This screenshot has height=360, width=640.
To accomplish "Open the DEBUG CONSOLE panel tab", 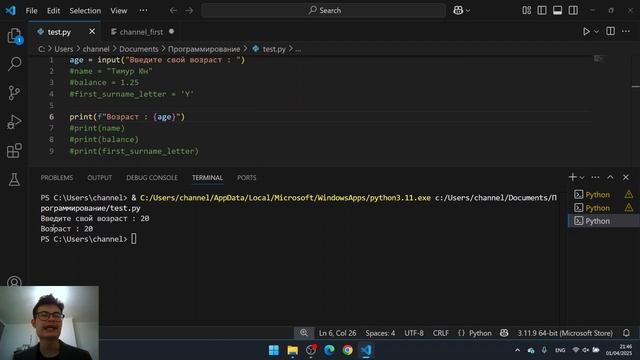I will click(x=152, y=178).
